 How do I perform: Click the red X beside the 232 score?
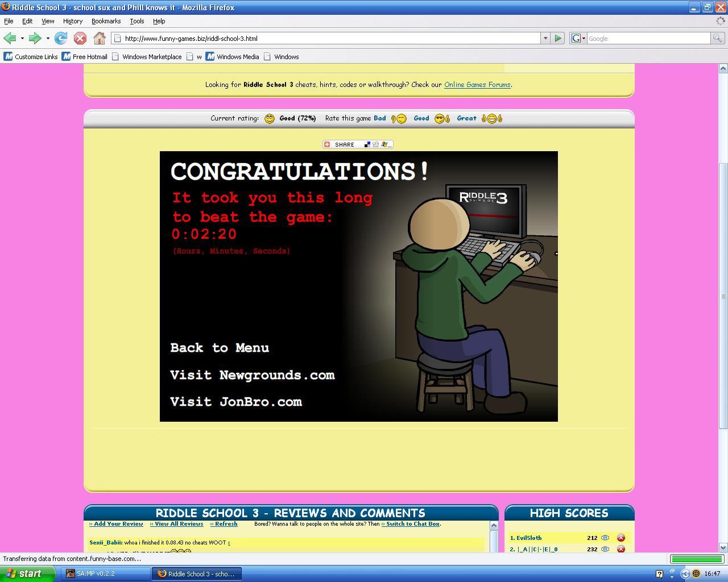point(621,549)
